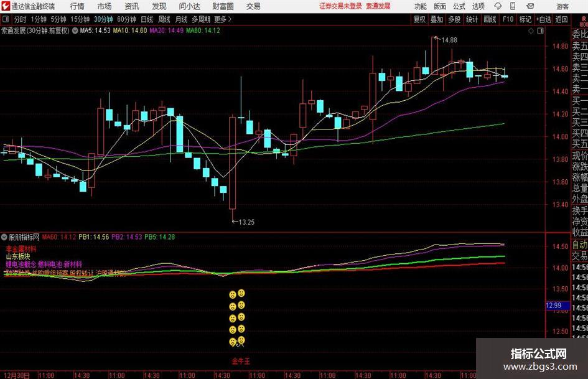Screen dimensions: 588x379
Task: Click the 山东板块 region label
Action: [x=17, y=256]
